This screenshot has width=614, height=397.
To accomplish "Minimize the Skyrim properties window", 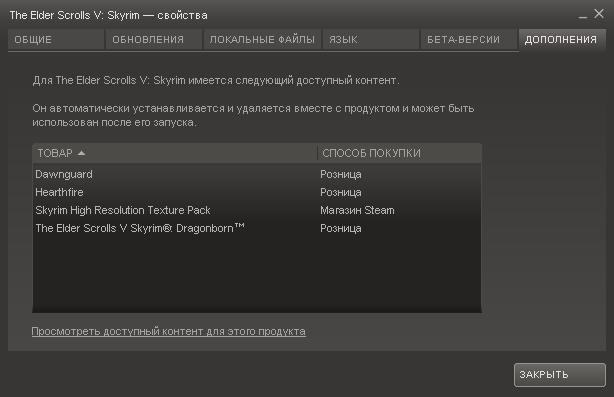I will (583, 16).
